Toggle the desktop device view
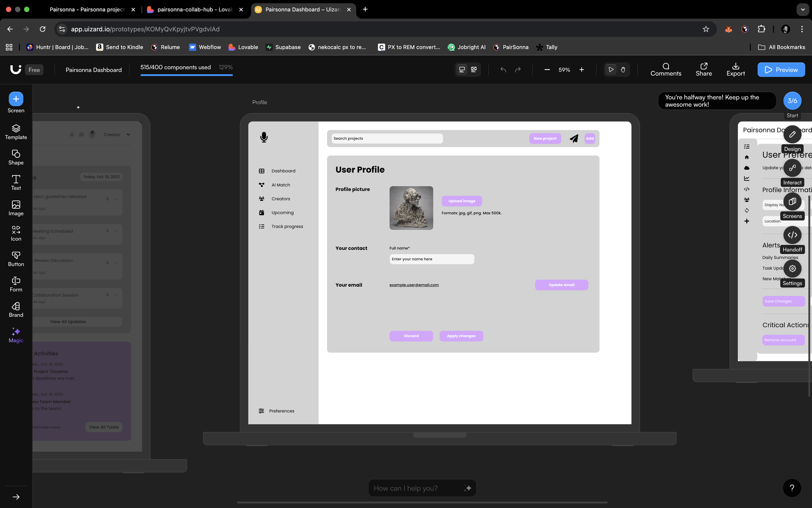The height and width of the screenshot is (508, 812). tap(462, 70)
